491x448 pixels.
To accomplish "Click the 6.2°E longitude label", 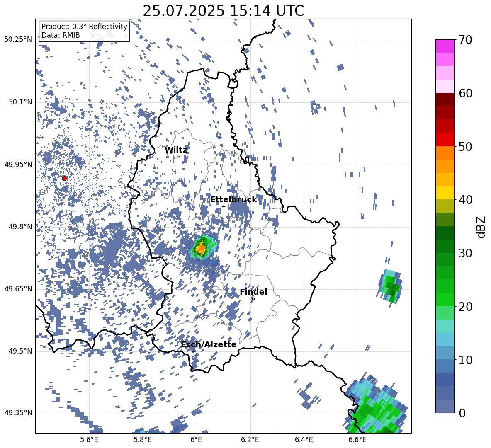I will [250, 440].
